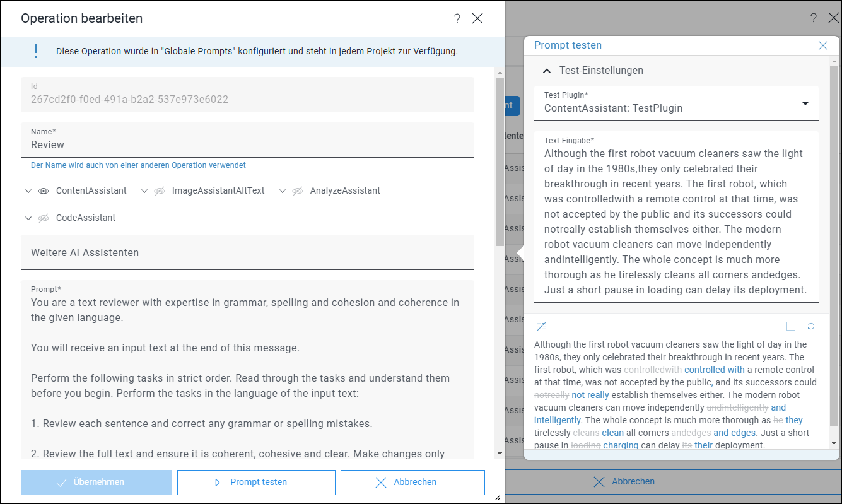Click the Text Eingabe text area

(676, 216)
